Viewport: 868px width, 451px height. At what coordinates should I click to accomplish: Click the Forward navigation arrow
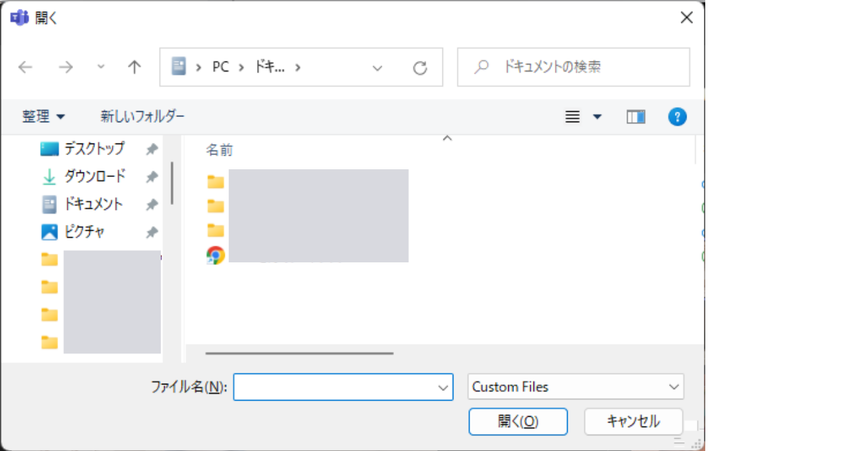[66, 67]
